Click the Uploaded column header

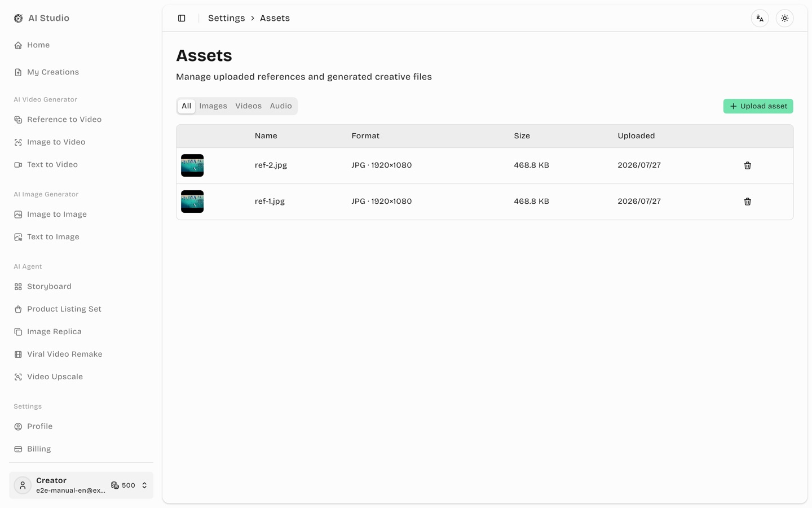click(x=636, y=136)
